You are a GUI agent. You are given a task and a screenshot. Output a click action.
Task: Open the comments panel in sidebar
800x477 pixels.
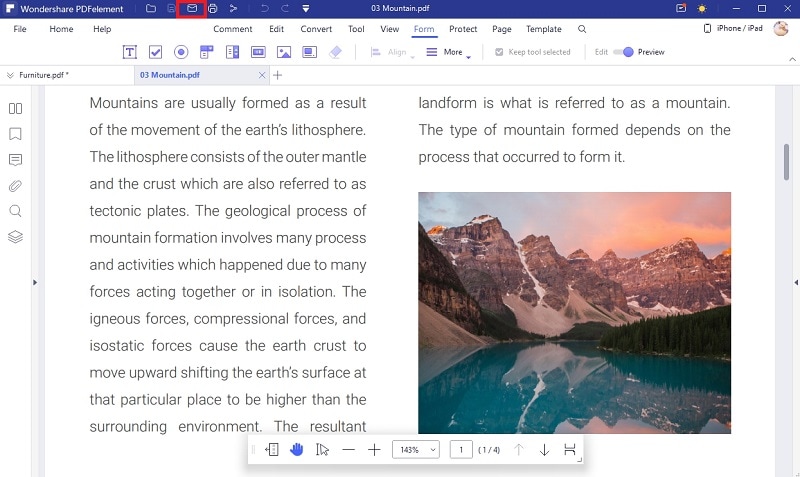pos(15,160)
